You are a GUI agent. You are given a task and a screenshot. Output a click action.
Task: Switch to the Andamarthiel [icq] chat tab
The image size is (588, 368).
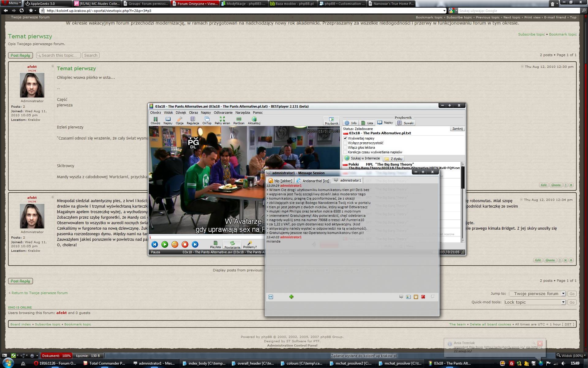[313, 181]
